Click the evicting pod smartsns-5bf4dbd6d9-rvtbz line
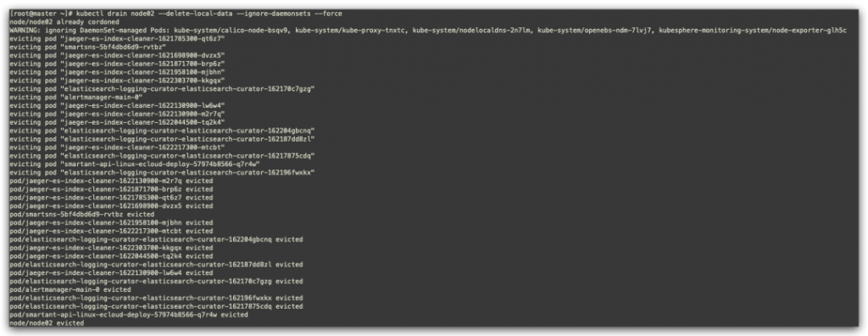 (81, 48)
